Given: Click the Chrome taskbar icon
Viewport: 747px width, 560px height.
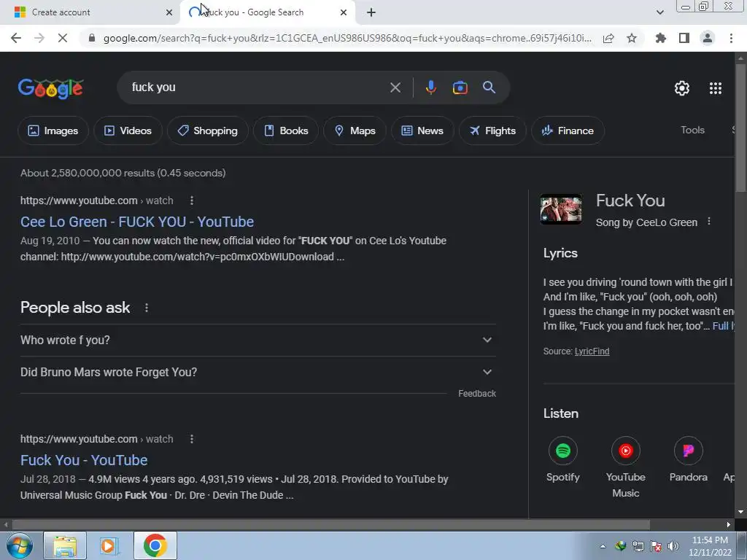Looking at the screenshot, I should [x=155, y=545].
